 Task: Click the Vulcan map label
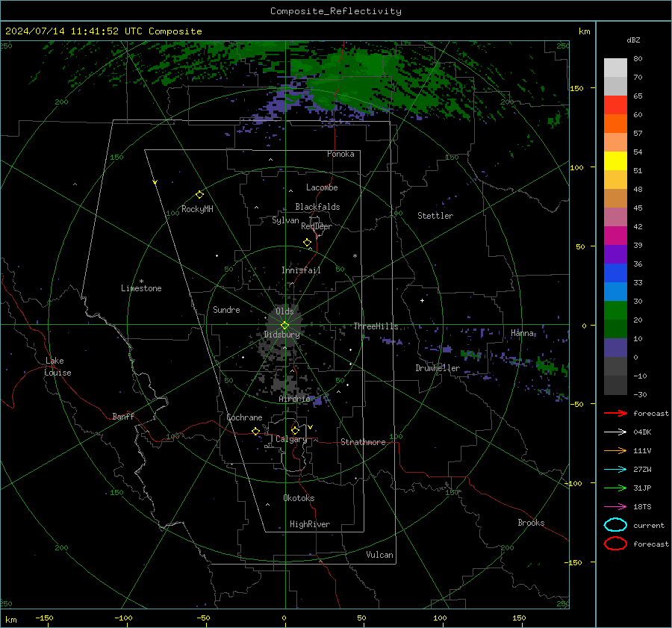(379, 555)
